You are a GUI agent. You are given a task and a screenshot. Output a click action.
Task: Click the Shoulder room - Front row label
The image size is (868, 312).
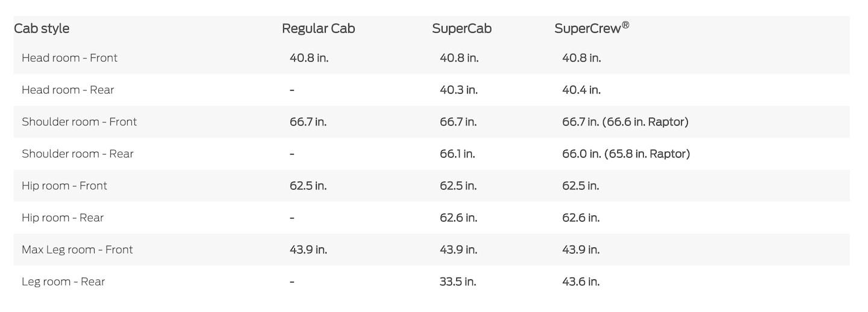[x=79, y=122]
